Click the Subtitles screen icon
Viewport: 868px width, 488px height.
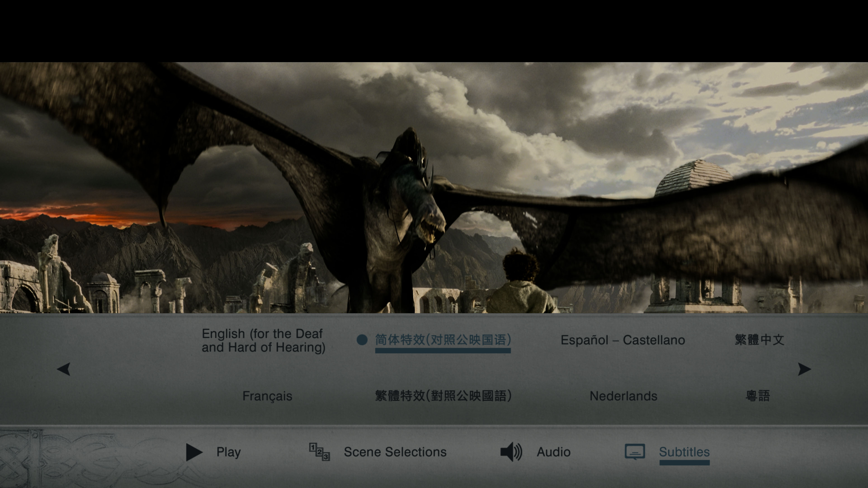(x=635, y=452)
